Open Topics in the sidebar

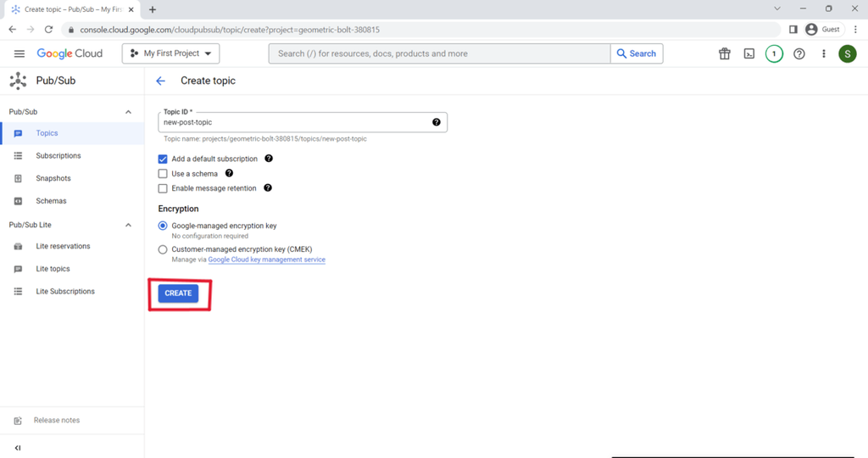pyautogui.click(x=72, y=133)
